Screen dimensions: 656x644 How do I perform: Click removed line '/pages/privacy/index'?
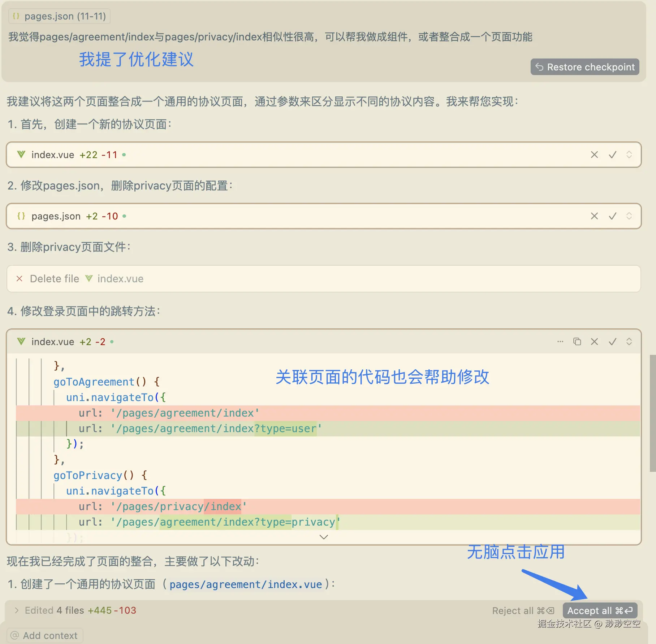coord(328,506)
